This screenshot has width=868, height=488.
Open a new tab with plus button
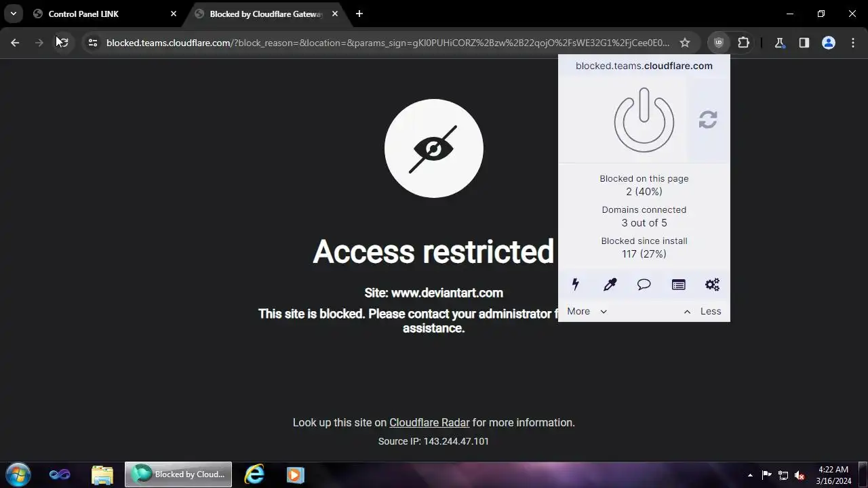pyautogui.click(x=359, y=14)
